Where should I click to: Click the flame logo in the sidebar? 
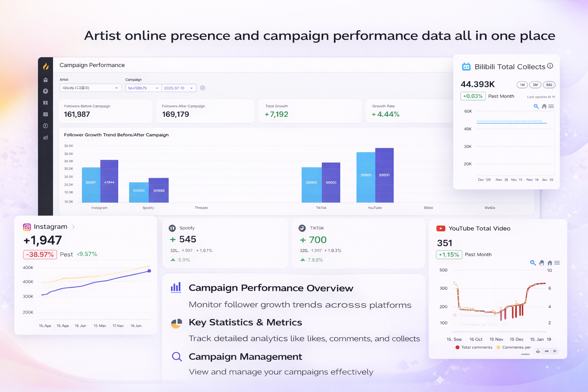click(46, 66)
